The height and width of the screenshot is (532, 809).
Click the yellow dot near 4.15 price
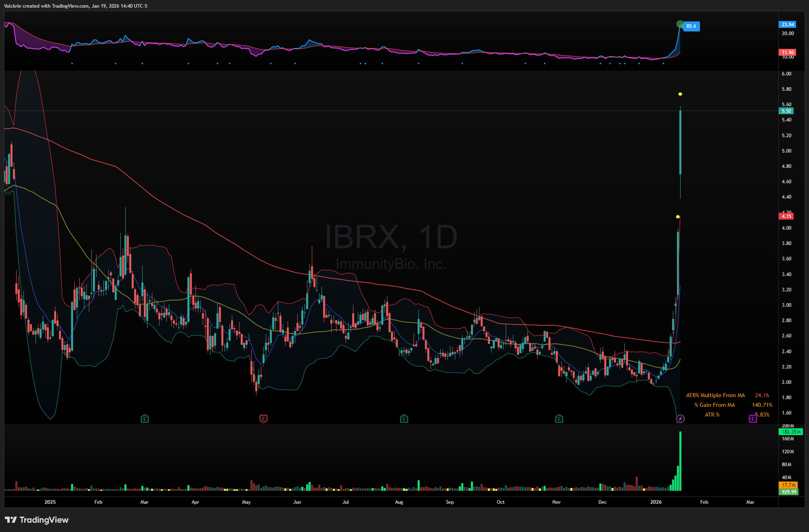pos(678,217)
